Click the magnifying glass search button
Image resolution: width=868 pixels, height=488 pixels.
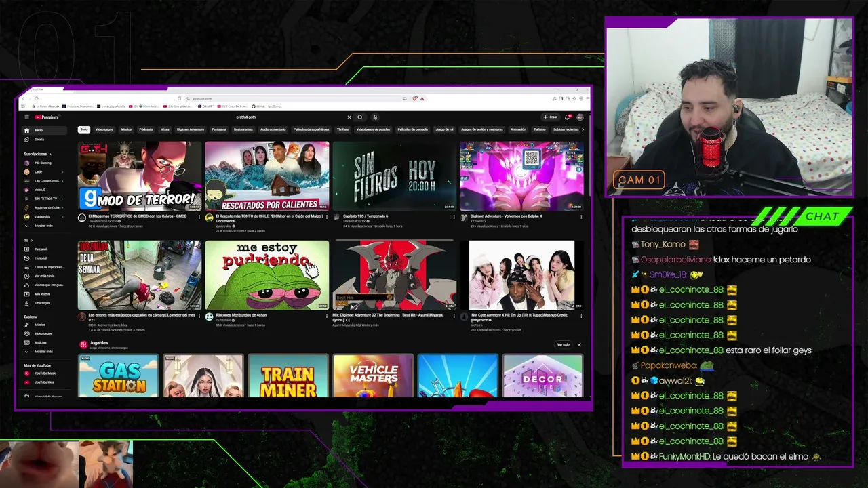[x=360, y=117]
